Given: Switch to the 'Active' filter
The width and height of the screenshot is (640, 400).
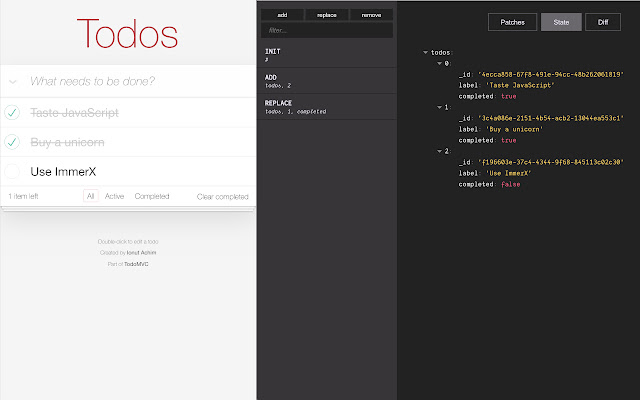Looking at the screenshot, I should coord(114,196).
